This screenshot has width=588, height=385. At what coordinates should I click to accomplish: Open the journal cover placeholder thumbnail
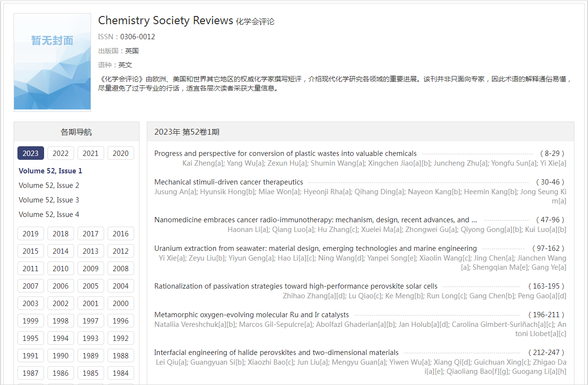click(52, 62)
